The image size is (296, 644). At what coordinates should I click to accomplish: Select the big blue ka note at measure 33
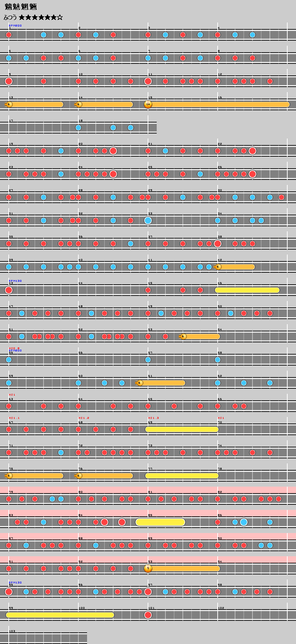148,220
